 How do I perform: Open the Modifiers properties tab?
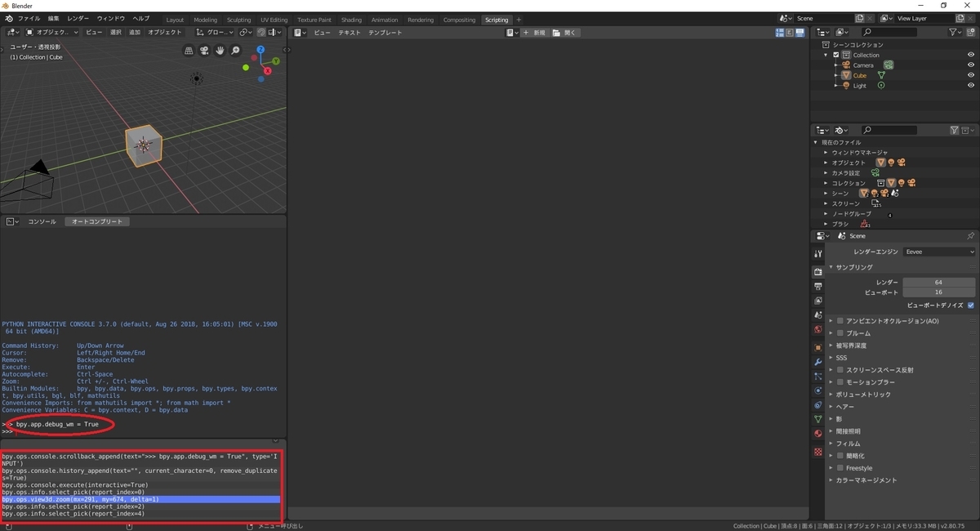pyautogui.click(x=817, y=362)
